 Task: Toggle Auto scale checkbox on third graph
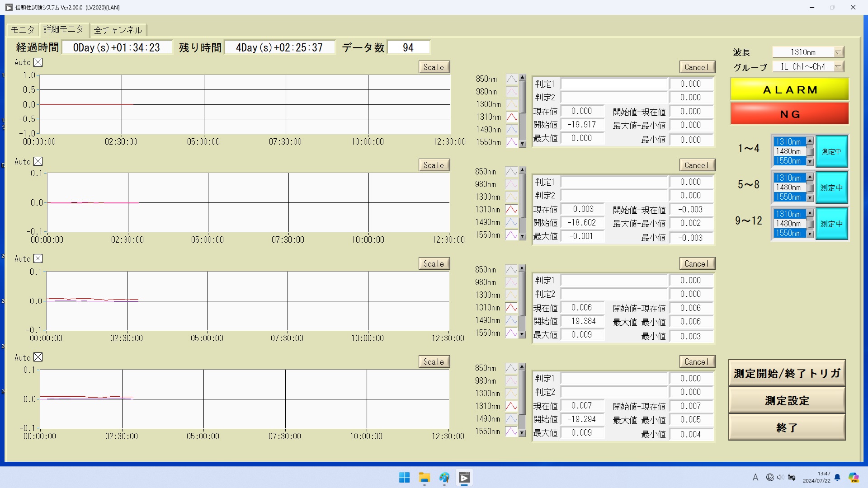click(38, 258)
